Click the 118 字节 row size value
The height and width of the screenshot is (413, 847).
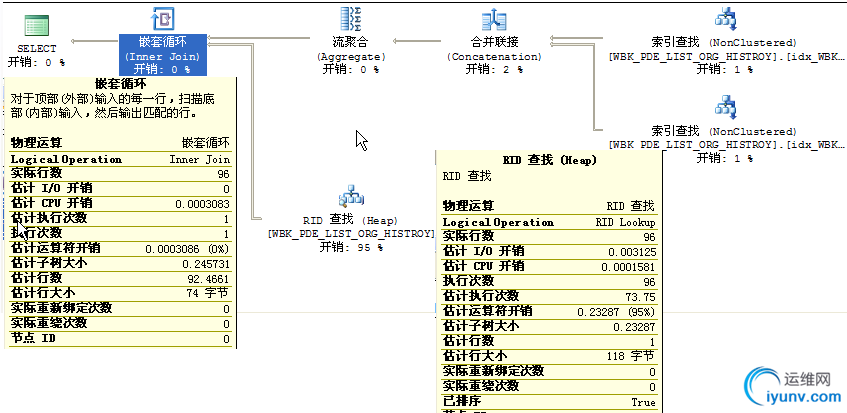click(x=631, y=356)
